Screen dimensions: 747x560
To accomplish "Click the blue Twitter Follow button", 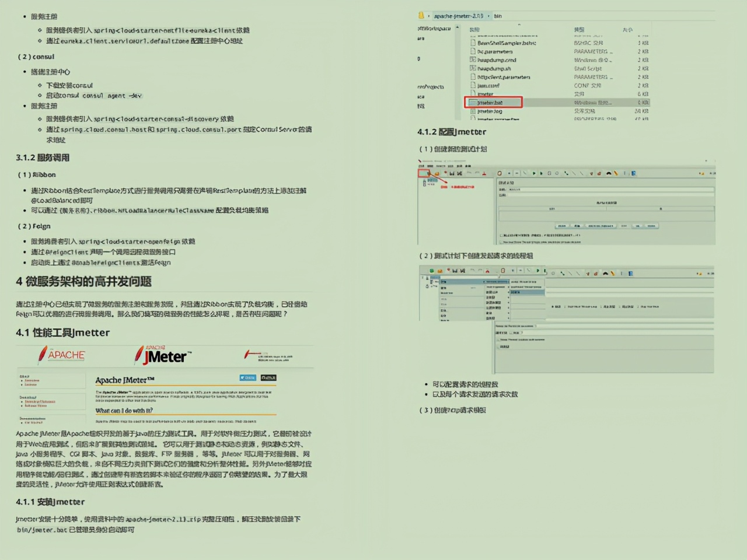I will click(x=248, y=377).
